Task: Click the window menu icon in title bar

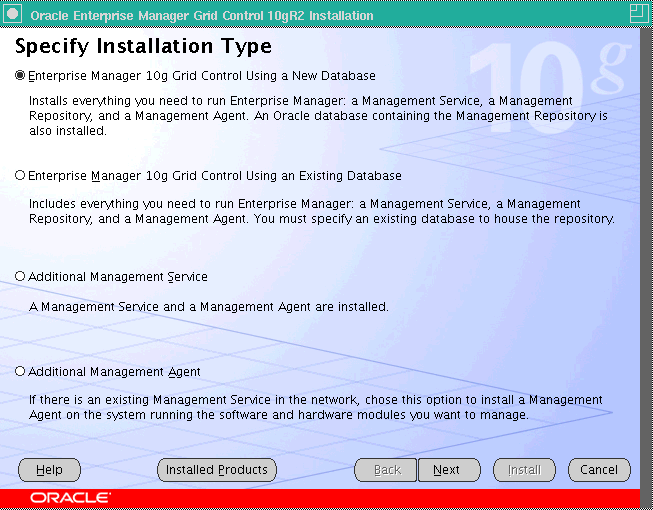Action: (x=13, y=15)
